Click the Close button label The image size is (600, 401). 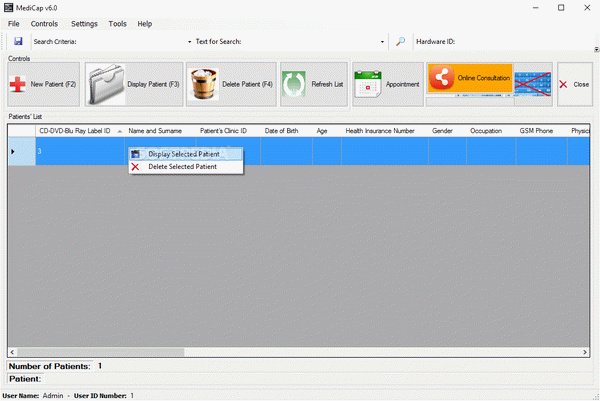click(x=581, y=84)
